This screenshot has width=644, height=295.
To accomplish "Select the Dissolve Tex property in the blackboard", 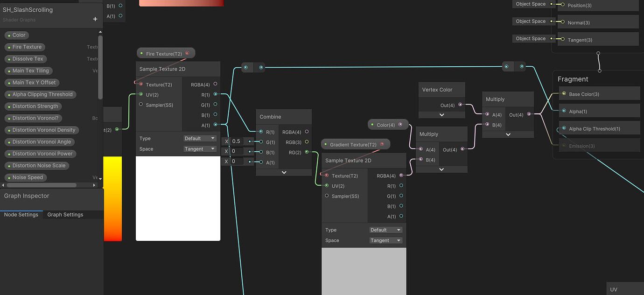I will [x=26, y=58].
